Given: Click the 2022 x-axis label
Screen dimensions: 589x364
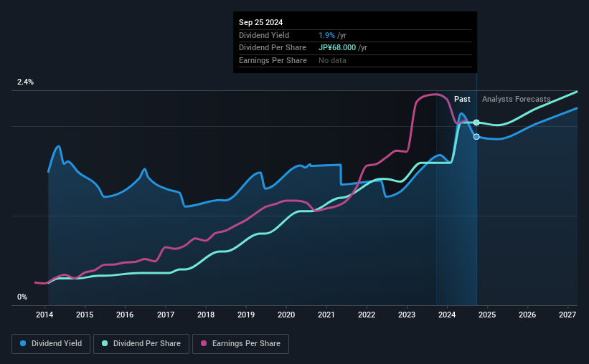Looking at the screenshot, I should coord(367,315).
